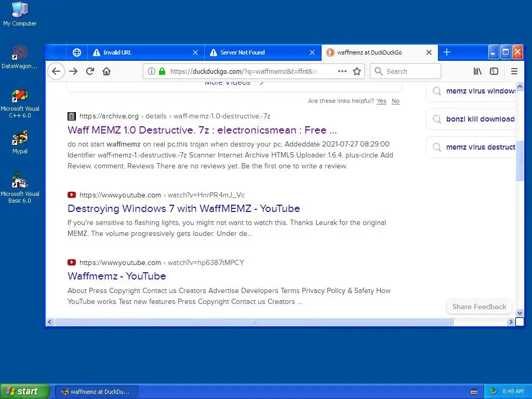532x399 pixels.
Task: Open the browser home page icon
Action: [x=107, y=71]
